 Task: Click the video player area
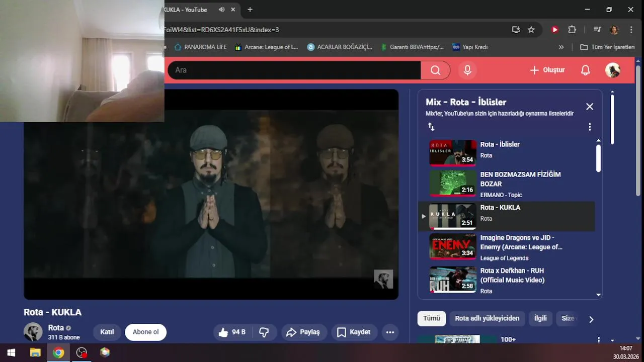click(x=211, y=195)
